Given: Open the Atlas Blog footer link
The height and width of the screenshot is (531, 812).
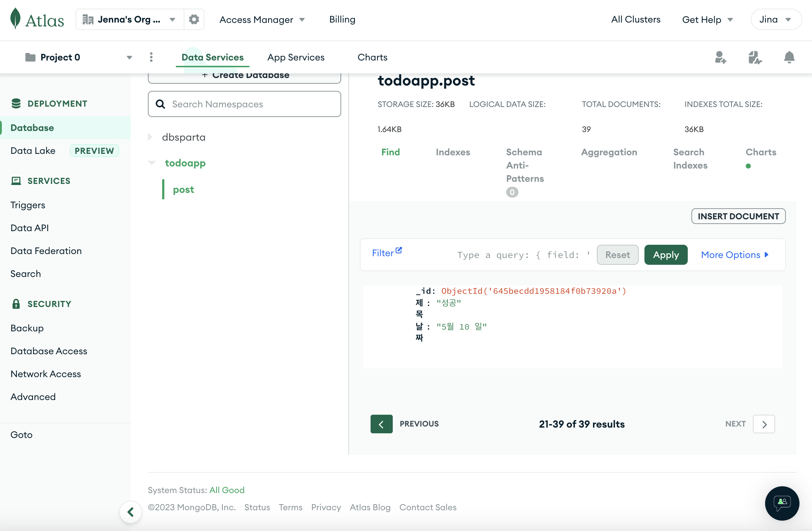Looking at the screenshot, I should (x=370, y=507).
